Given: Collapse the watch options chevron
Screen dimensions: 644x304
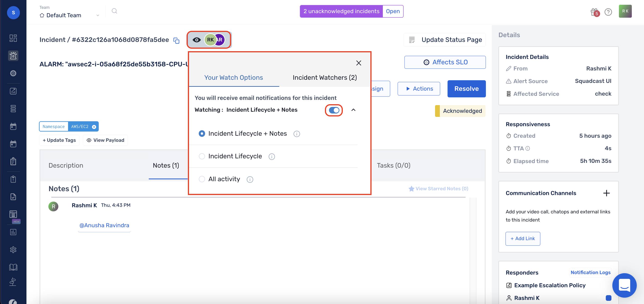Looking at the screenshot, I should click(x=353, y=110).
